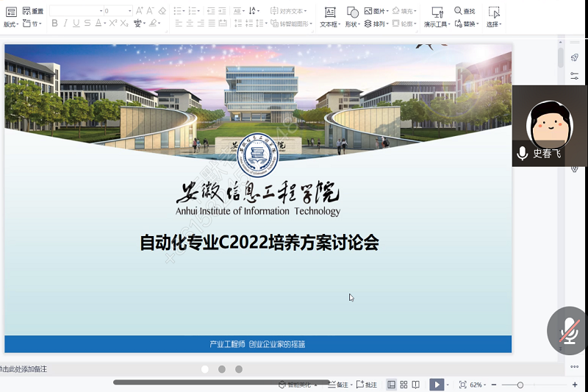Image resolution: width=588 pixels, height=392 pixels.
Task: Click the fit slide to window icon
Action: coord(463,385)
